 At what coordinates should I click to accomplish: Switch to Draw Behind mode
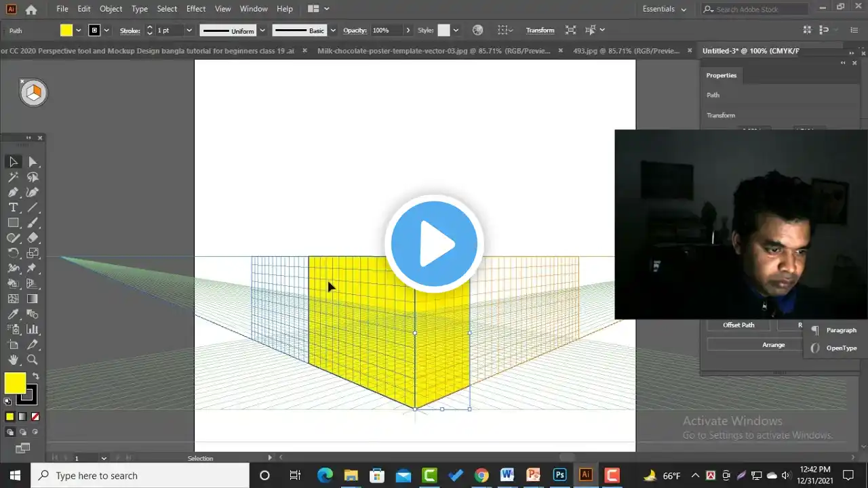click(x=22, y=432)
